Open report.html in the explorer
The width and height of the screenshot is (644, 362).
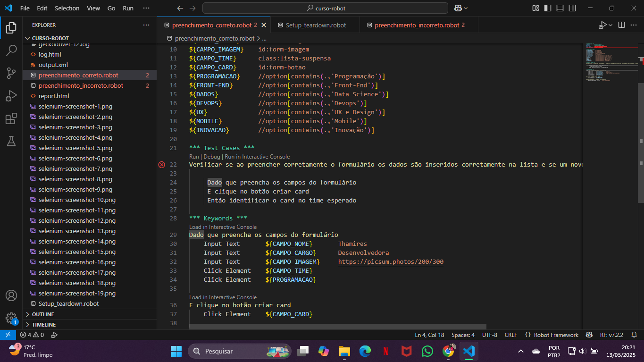53,96
